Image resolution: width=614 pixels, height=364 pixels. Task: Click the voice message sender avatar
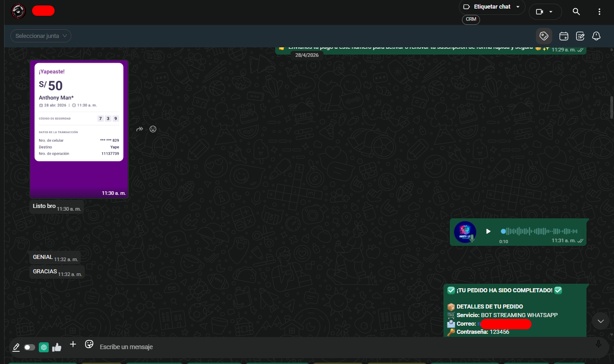tap(465, 232)
